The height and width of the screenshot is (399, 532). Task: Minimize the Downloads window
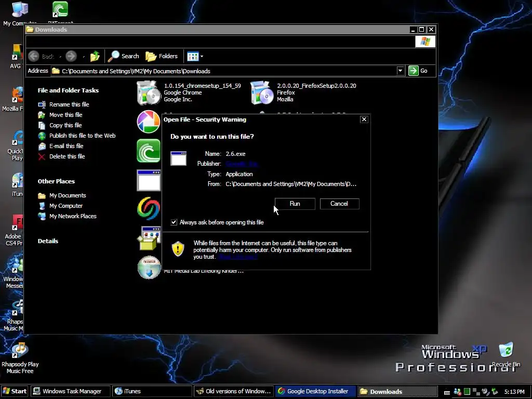413,30
